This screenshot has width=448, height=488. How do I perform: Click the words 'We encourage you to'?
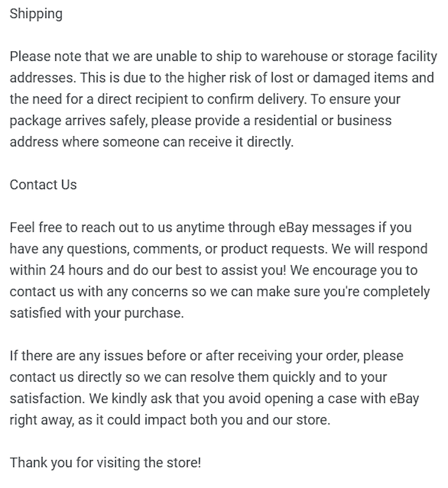click(354, 271)
